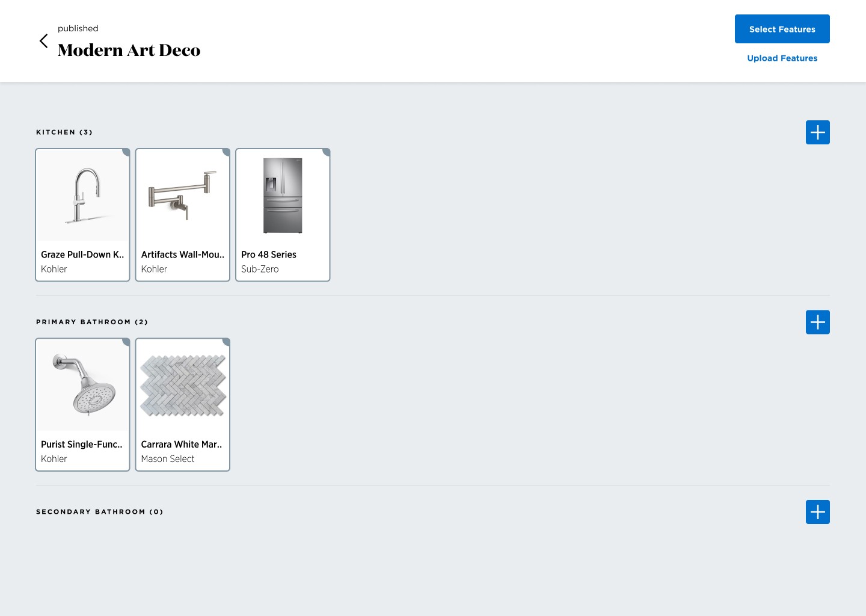Expand the Secondary Bathroom (0) section
This screenshot has width=866, height=616.
click(x=99, y=511)
